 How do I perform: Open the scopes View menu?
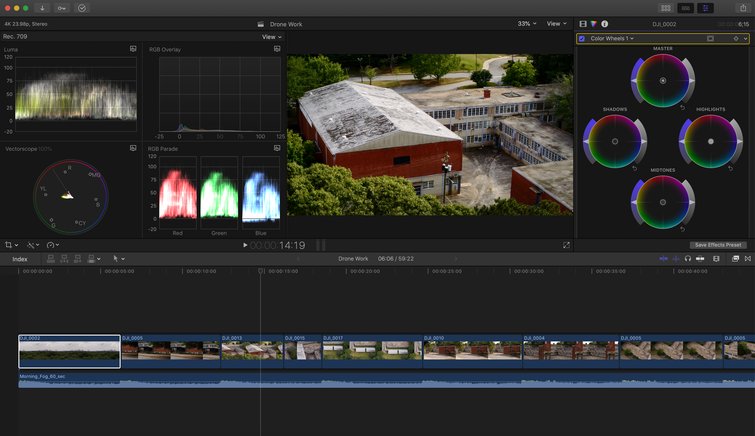click(271, 37)
